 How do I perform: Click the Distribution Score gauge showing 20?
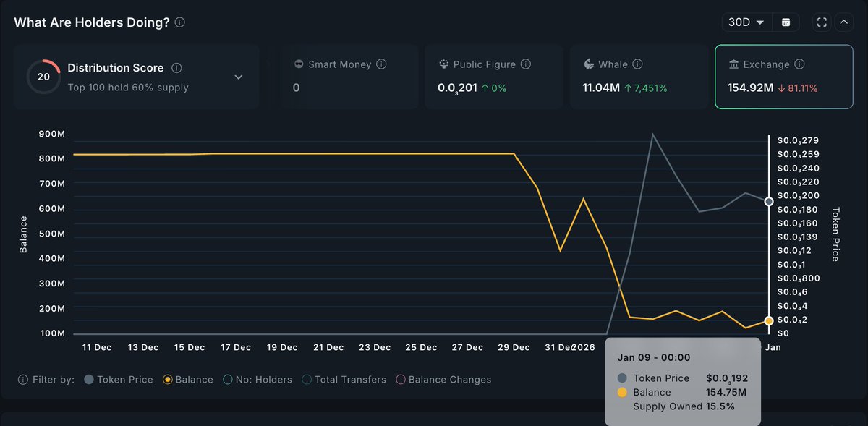click(43, 76)
